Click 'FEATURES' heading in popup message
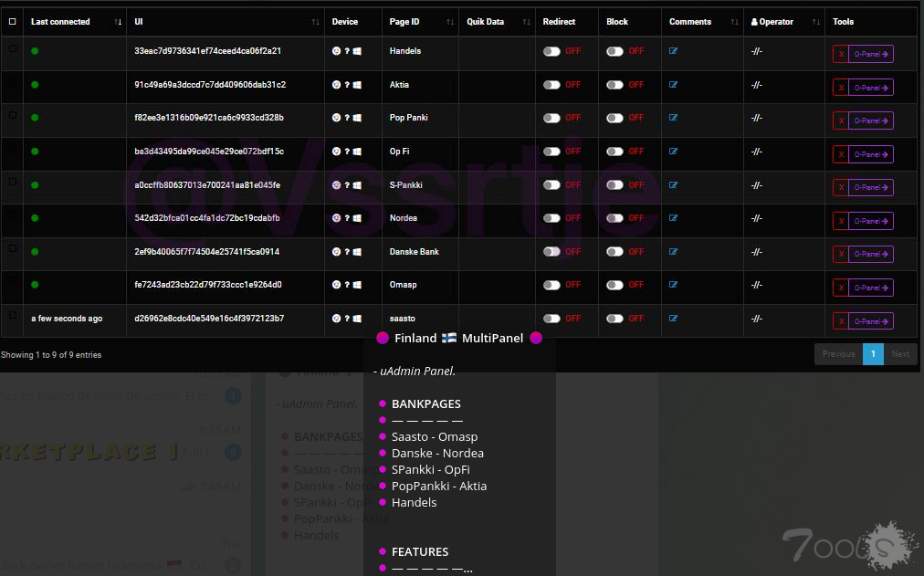Image resolution: width=924 pixels, height=576 pixels. 420,552
